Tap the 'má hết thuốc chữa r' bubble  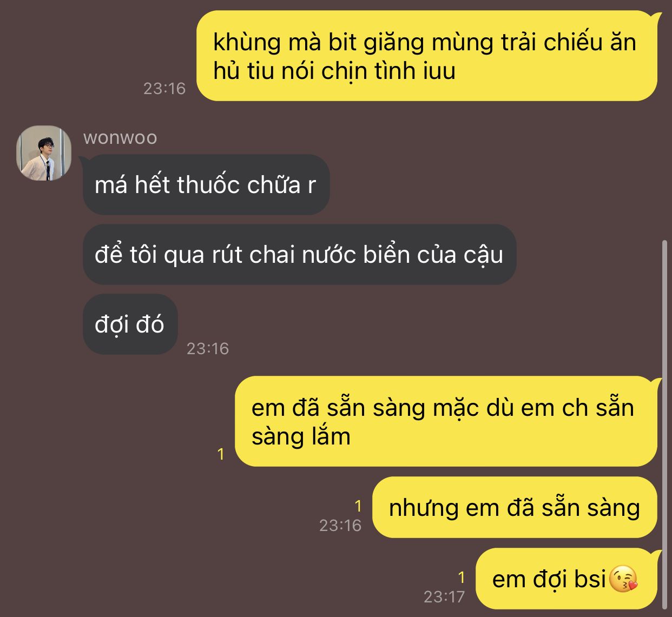(206, 185)
